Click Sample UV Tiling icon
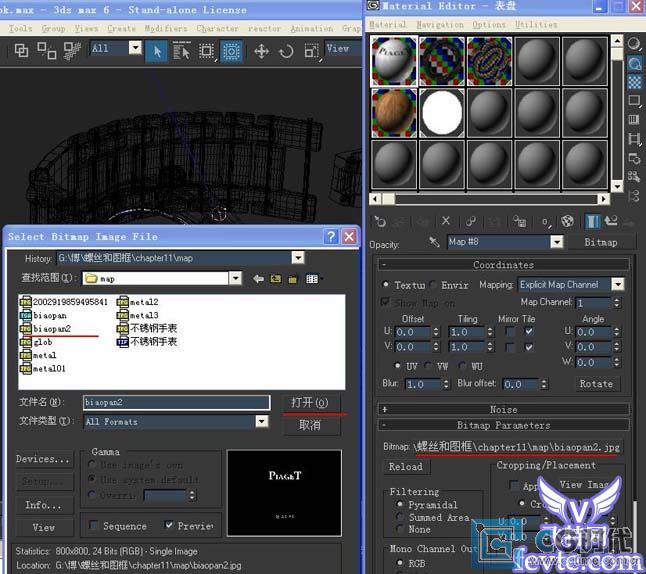 634,101
